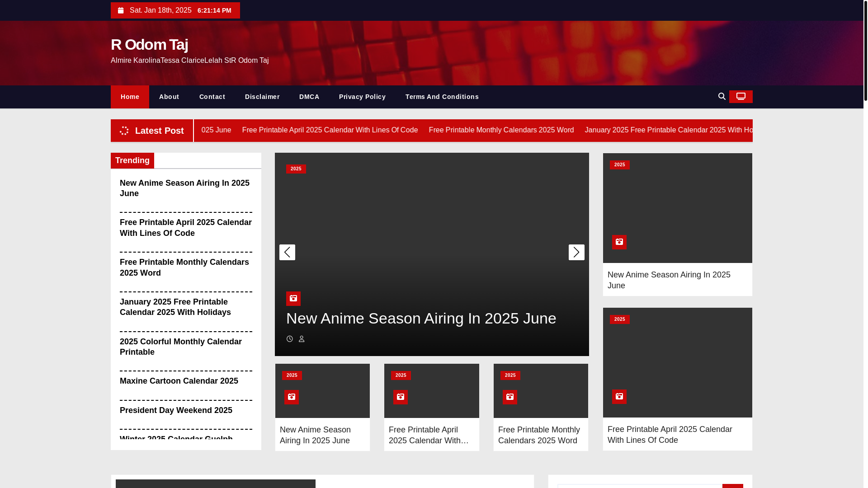Go to the Privacy Policy page
Viewport: 868px width, 488px height.
pos(362,97)
